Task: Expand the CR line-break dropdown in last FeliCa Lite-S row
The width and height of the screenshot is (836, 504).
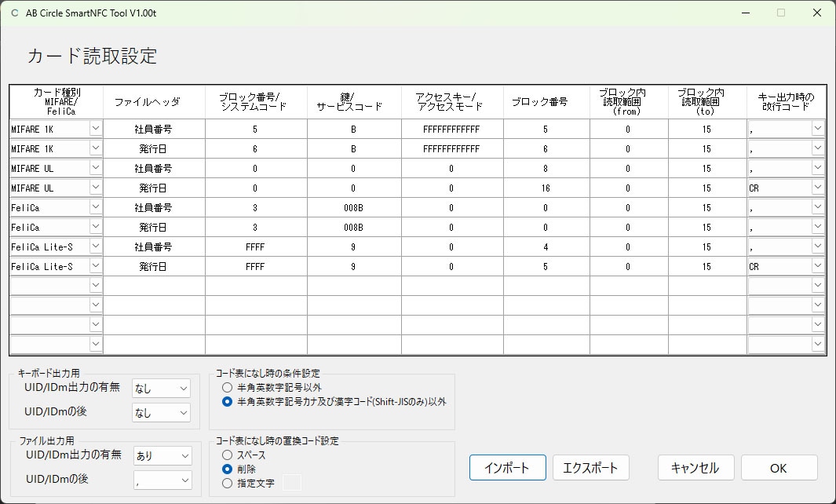Action: pos(817,266)
